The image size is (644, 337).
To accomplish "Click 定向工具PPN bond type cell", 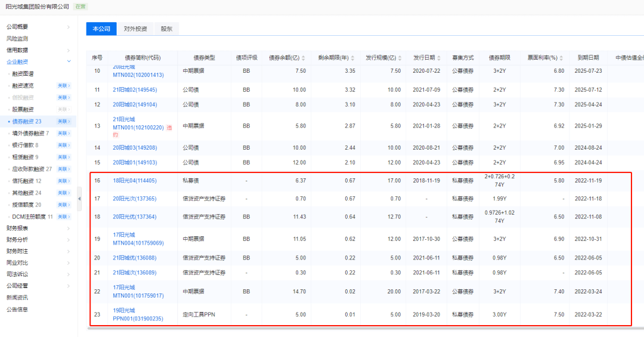I will coord(199,315).
